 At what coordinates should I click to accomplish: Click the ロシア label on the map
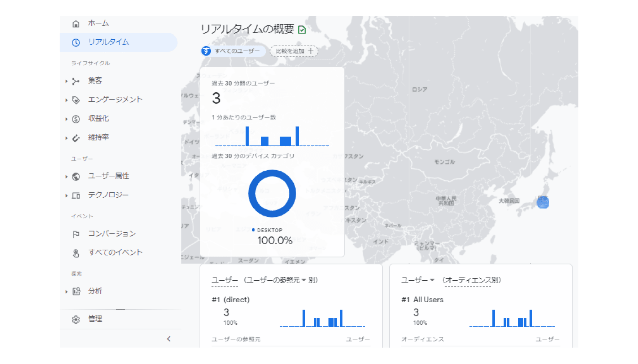click(420, 89)
